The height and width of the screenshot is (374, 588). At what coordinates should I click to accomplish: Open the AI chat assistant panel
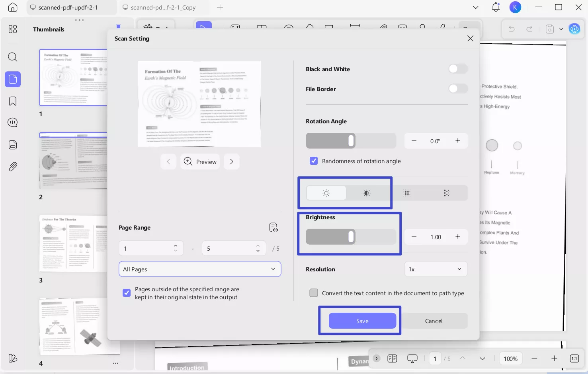pyautogui.click(x=12, y=123)
